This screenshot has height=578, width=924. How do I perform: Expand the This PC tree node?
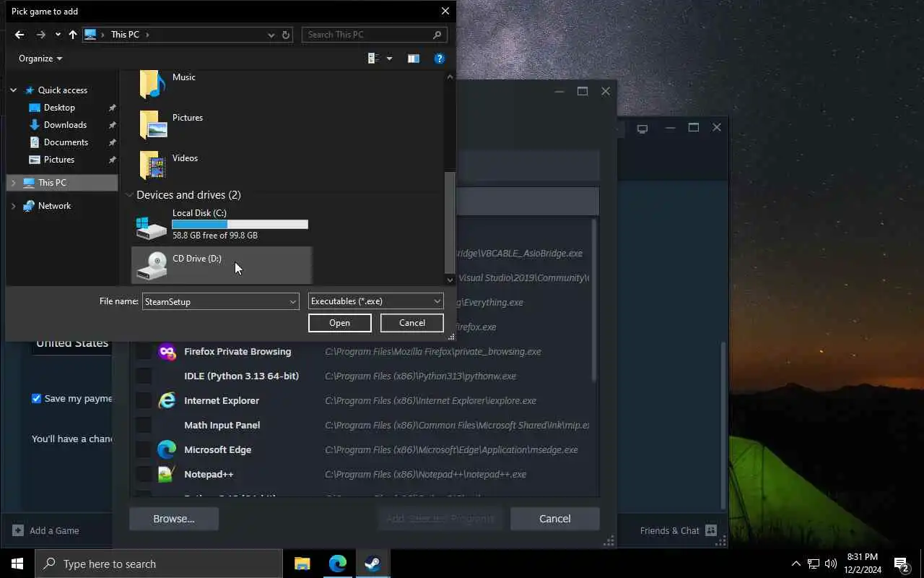click(x=13, y=183)
